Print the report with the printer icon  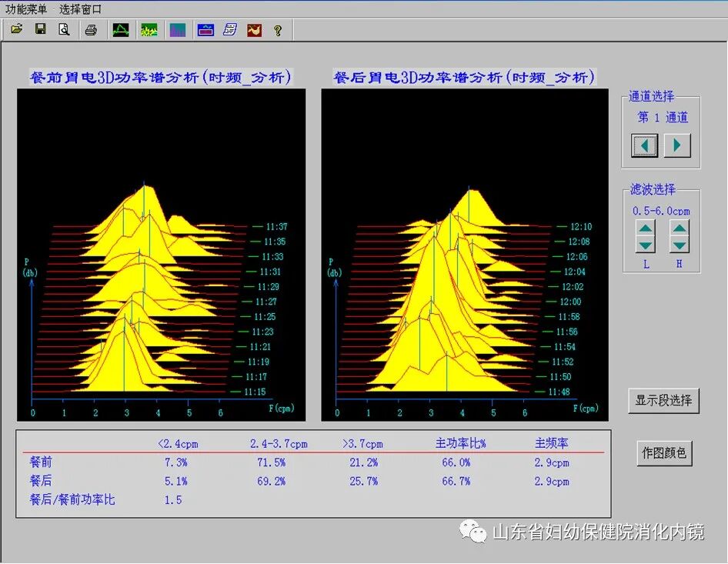[91, 30]
